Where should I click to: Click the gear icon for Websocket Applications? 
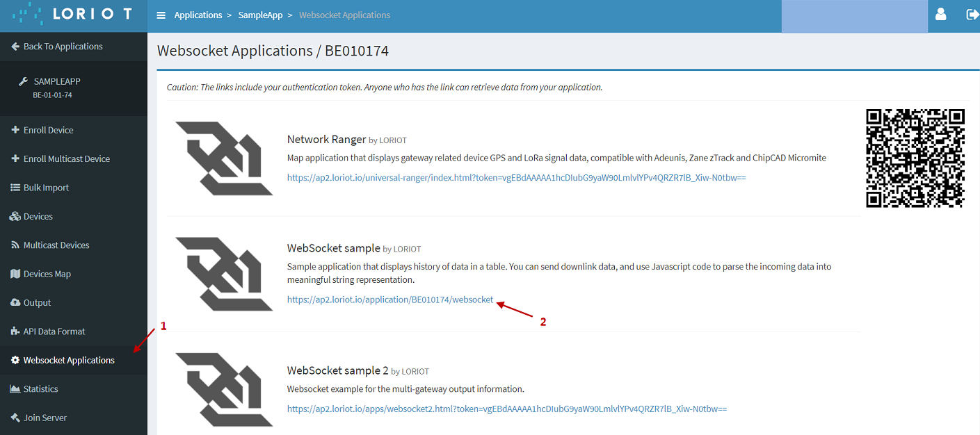(15, 360)
